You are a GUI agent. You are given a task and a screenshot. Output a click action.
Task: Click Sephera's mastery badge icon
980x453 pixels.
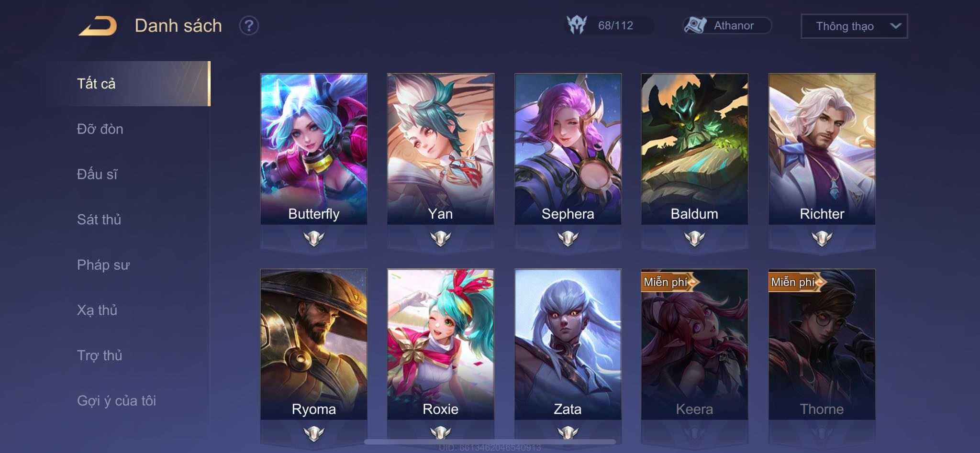pyautogui.click(x=568, y=238)
